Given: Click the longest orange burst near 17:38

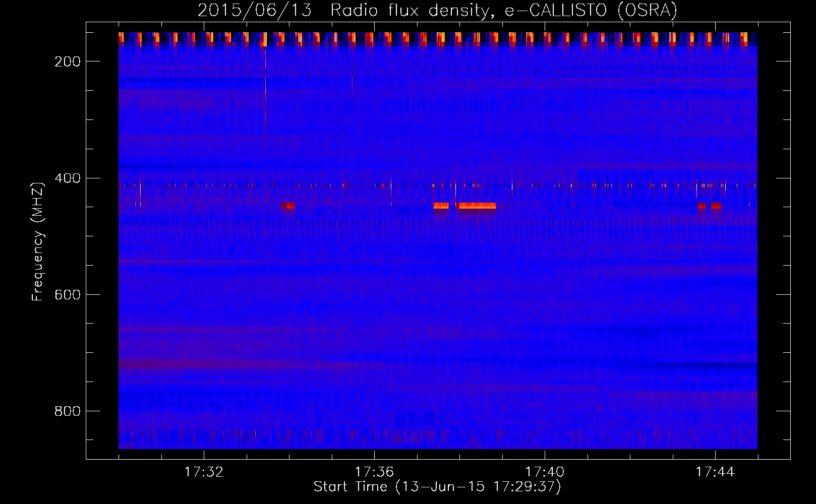Looking at the screenshot, I should [x=478, y=206].
